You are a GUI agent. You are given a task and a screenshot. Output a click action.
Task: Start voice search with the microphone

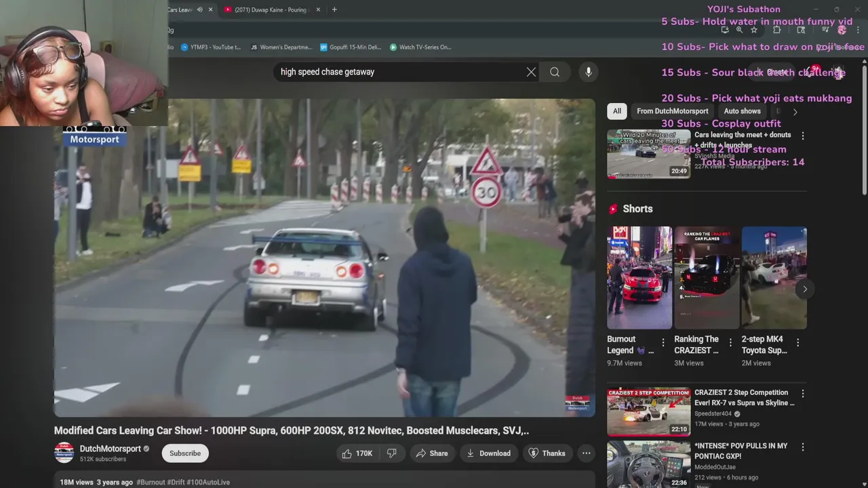click(x=589, y=72)
